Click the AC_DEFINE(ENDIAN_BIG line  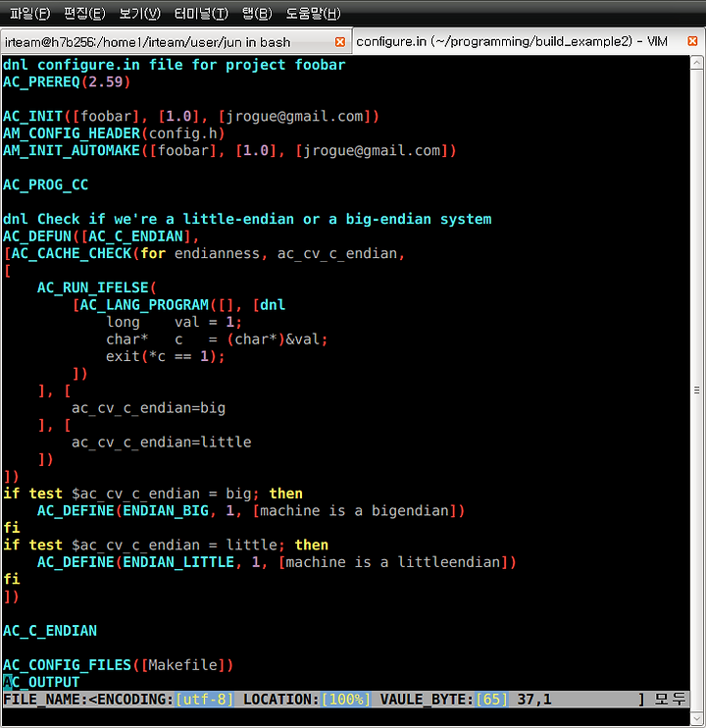(250, 511)
